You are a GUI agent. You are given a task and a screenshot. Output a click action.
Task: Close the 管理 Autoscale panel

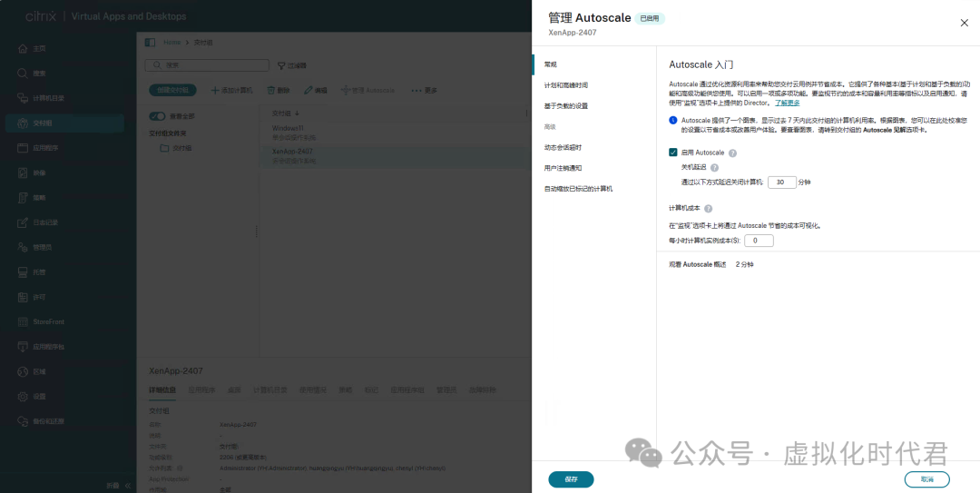[964, 23]
